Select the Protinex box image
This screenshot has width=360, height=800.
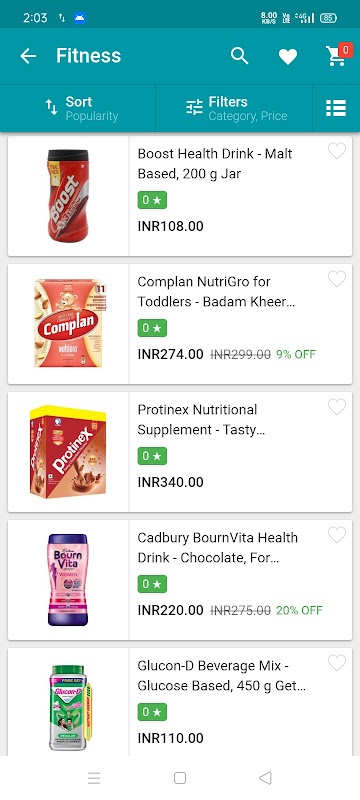coord(68,452)
